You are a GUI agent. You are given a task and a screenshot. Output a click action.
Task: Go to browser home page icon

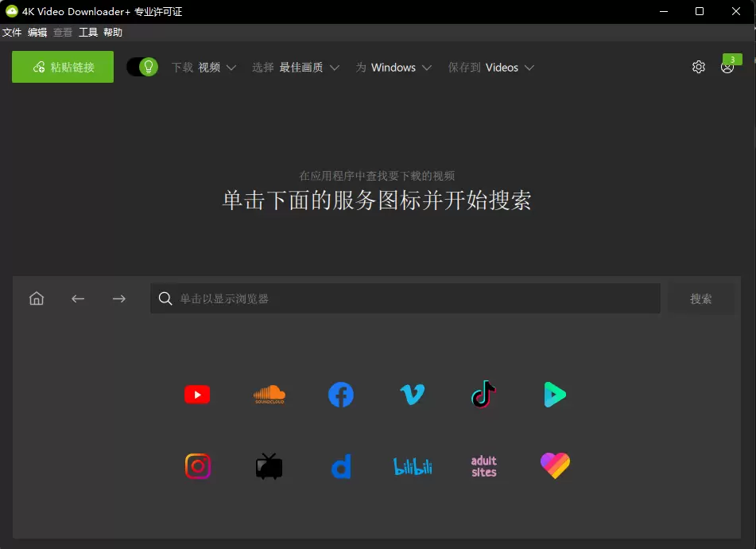[37, 298]
